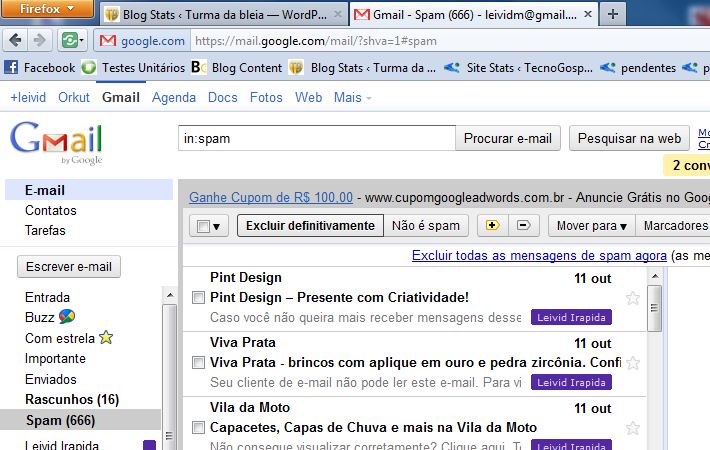Click the Google Buzz icon in the sidebar
Viewport: 710px width, 450px height.
[x=67, y=316]
